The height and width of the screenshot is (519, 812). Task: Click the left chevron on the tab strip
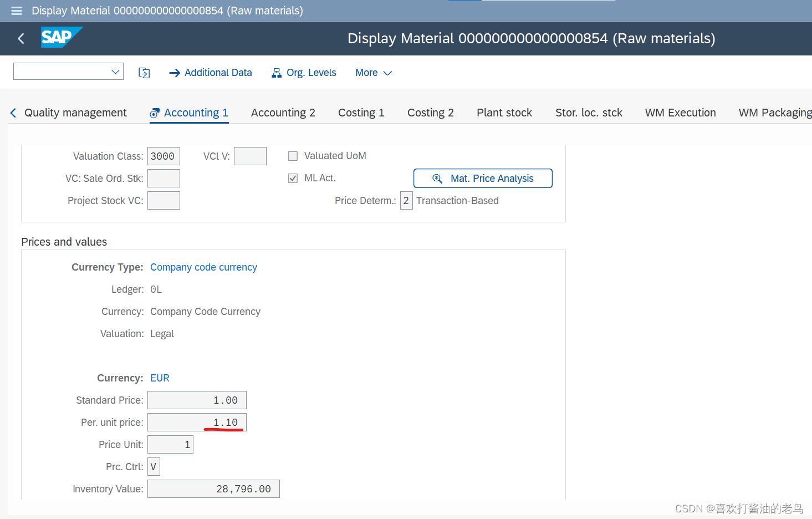click(x=12, y=112)
